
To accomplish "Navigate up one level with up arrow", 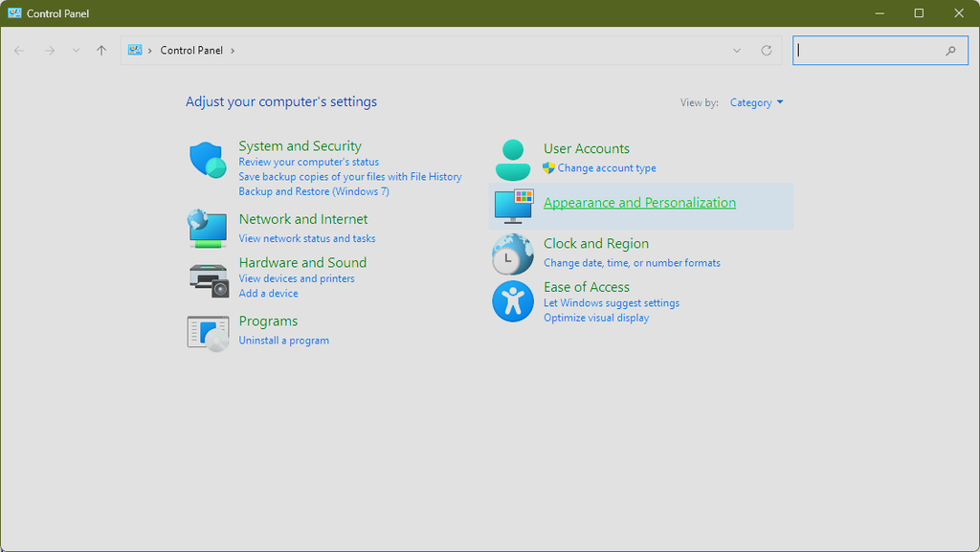I will (x=101, y=51).
